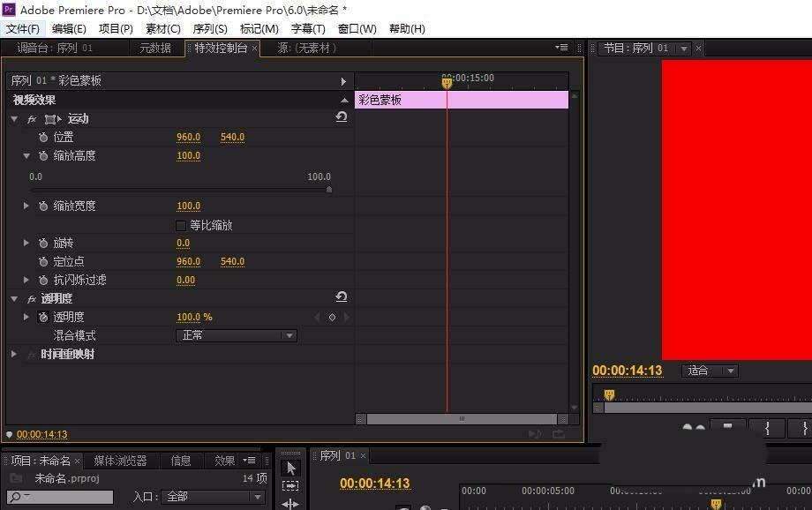Switch to the 媒体浏览器 tab
Image resolution: width=812 pixels, height=510 pixels.
(x=120, y=461)
